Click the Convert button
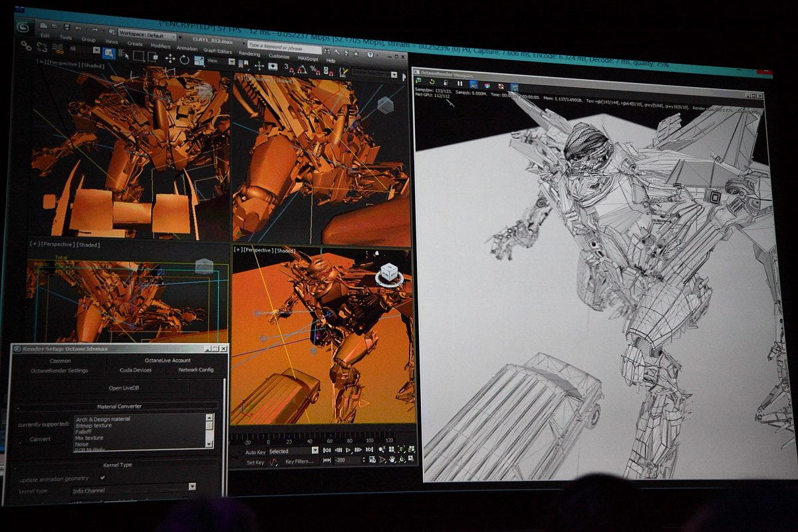Viewport: 798px width, 532px height. tap(40, 439)
